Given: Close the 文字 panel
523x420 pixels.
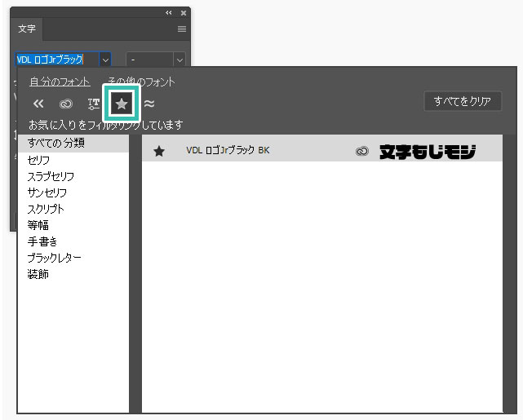Looking at the screenshot, I should (184, 13).
